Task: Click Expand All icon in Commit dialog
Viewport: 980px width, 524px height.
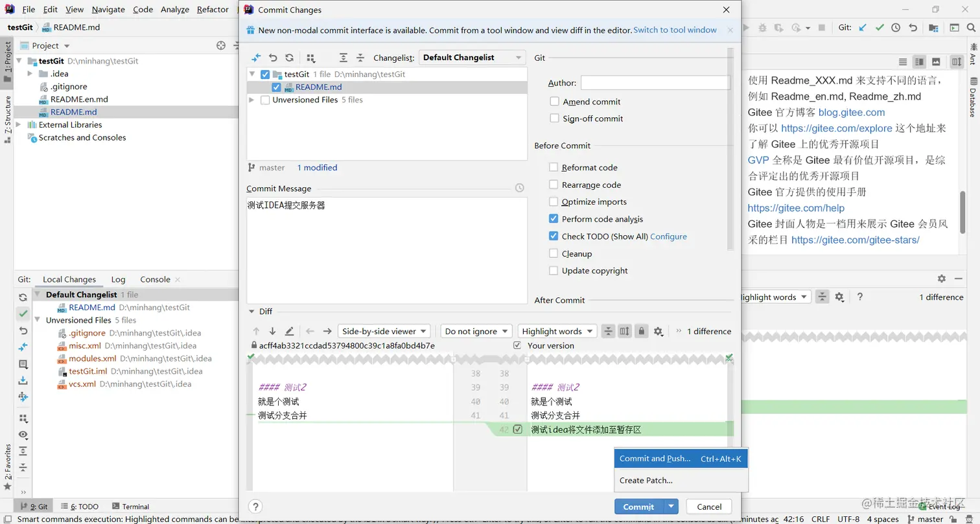Action: (x=344, y=58)
